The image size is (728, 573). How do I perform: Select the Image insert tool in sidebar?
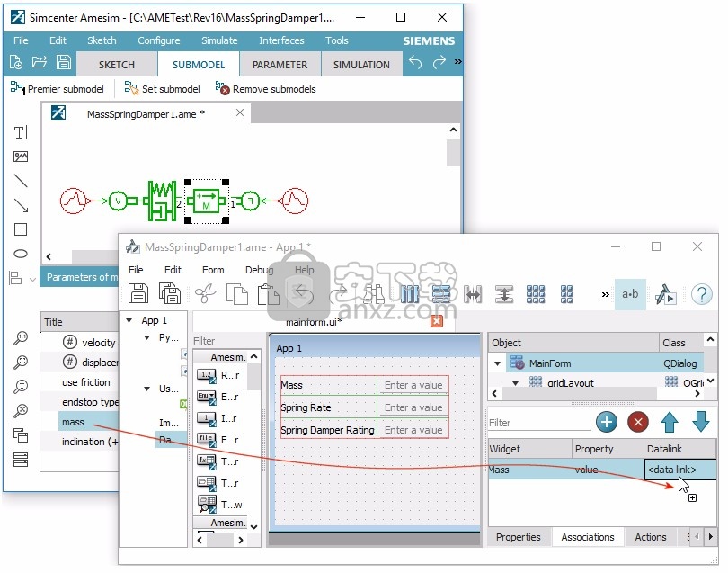click(21, 157)
